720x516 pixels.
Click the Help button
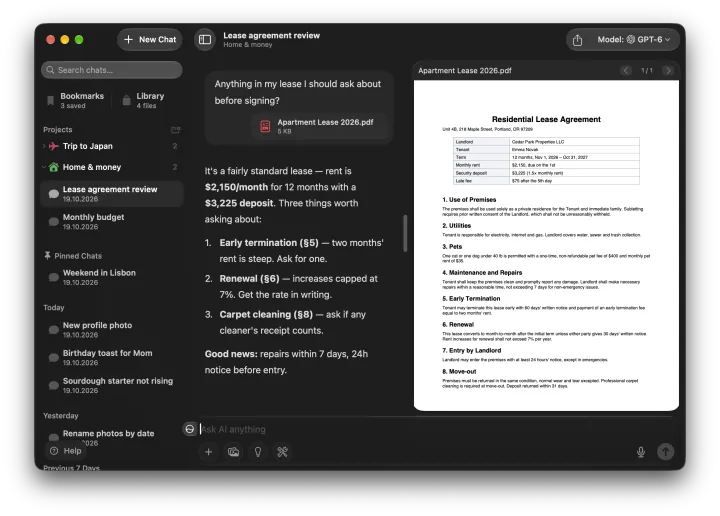click(66, 451)
